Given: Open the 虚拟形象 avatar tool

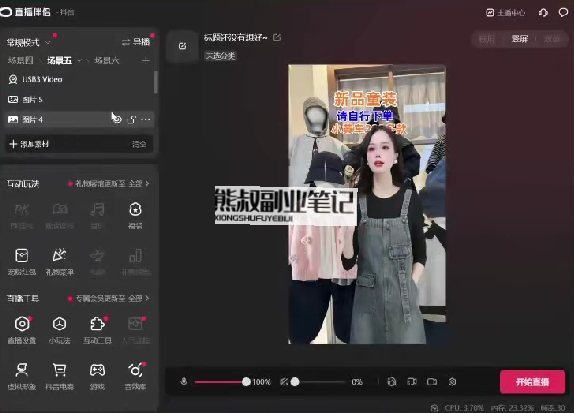Looking at the screenshot, I should (x=22, y=376).
